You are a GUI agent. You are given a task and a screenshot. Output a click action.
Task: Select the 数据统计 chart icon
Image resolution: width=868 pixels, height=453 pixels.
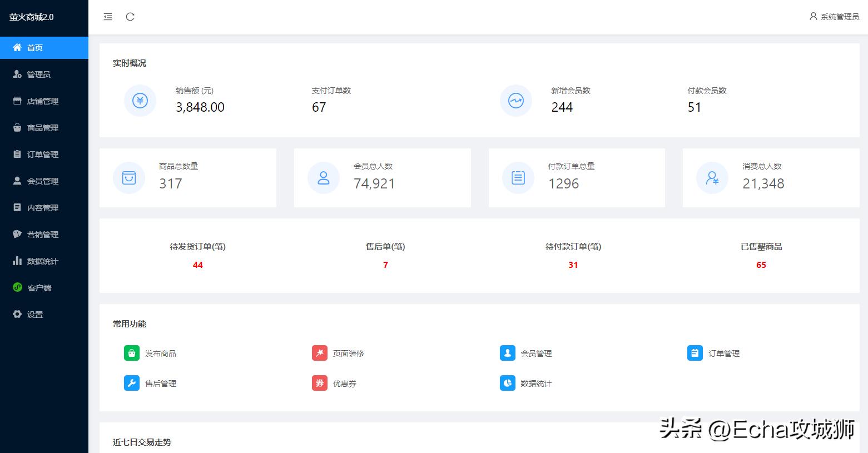17,261
